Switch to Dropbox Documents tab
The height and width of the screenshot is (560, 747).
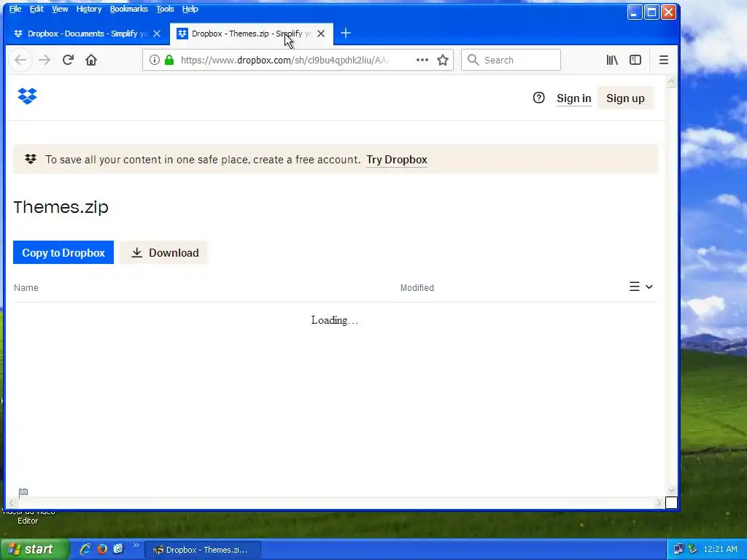point(88,34)
